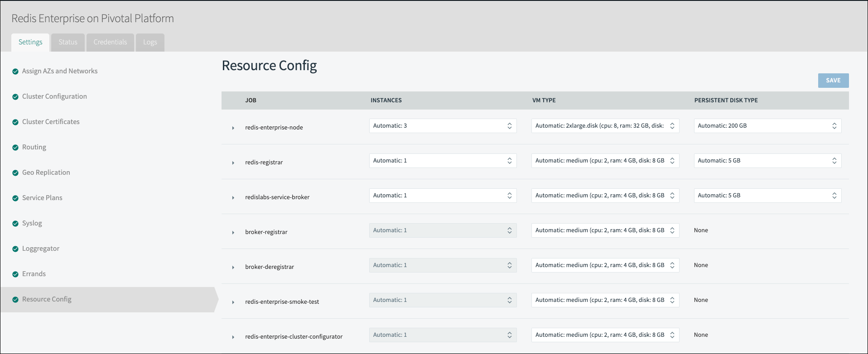Open persistent disk dropdown for redislabs-service-broker

point(767,196)
